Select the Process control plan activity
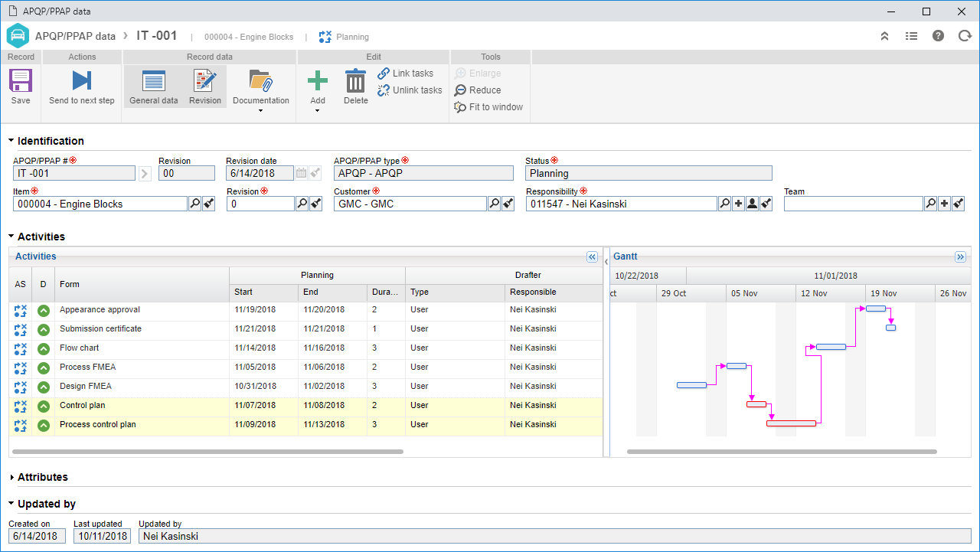 pyautogui.click(x=305, y=425)
